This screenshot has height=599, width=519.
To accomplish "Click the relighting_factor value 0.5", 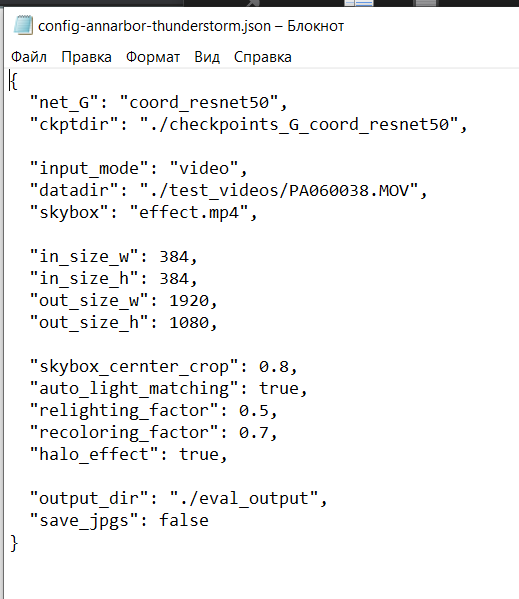I will point(254,411).
